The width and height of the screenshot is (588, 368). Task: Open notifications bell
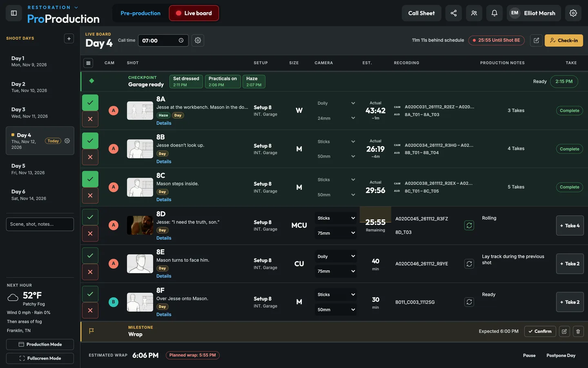(x=494, y=13)
